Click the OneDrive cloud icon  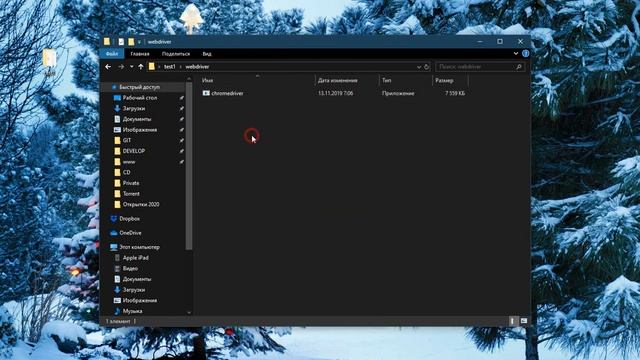pyautogui.click(x=114, y=233)
